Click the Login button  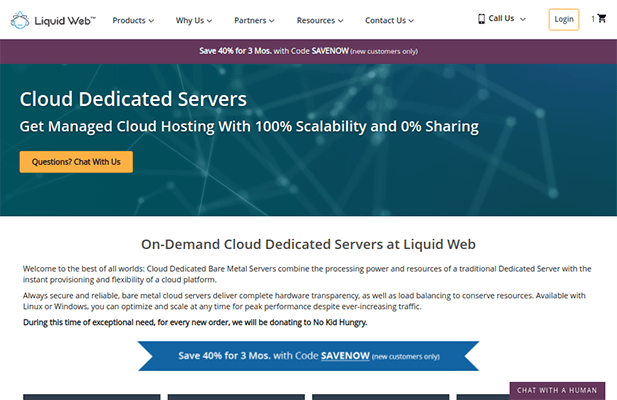point(564,19)
